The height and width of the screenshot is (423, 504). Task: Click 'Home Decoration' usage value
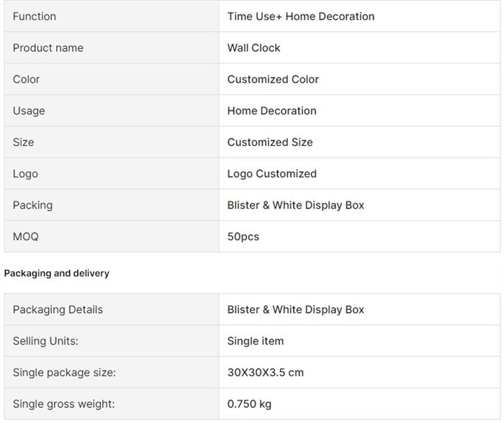271,111
